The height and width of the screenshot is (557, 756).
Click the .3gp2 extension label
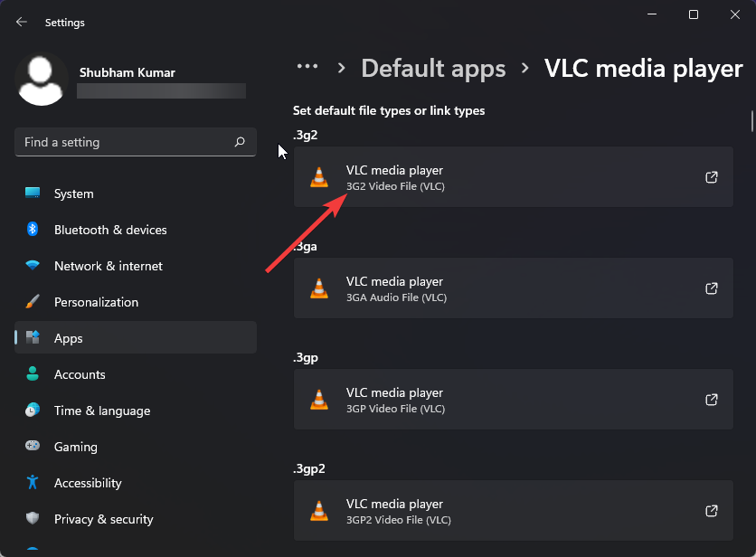[309, 469]
